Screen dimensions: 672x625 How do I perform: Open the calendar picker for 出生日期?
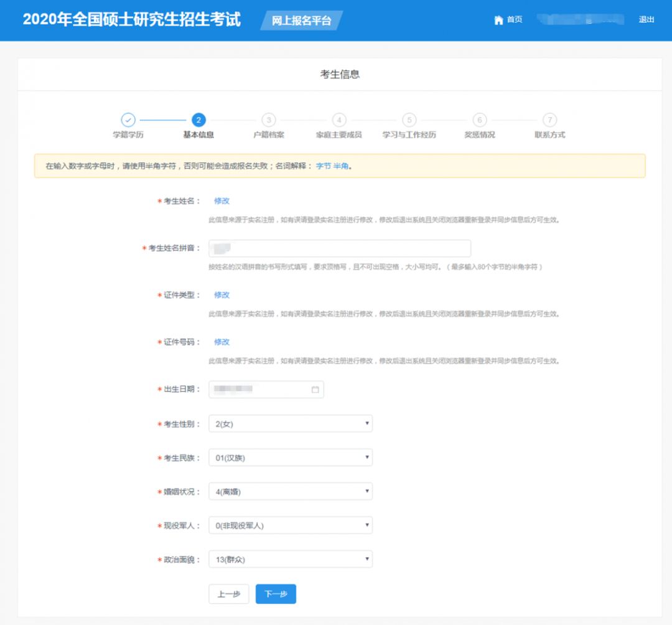click(x=316, y=390)
